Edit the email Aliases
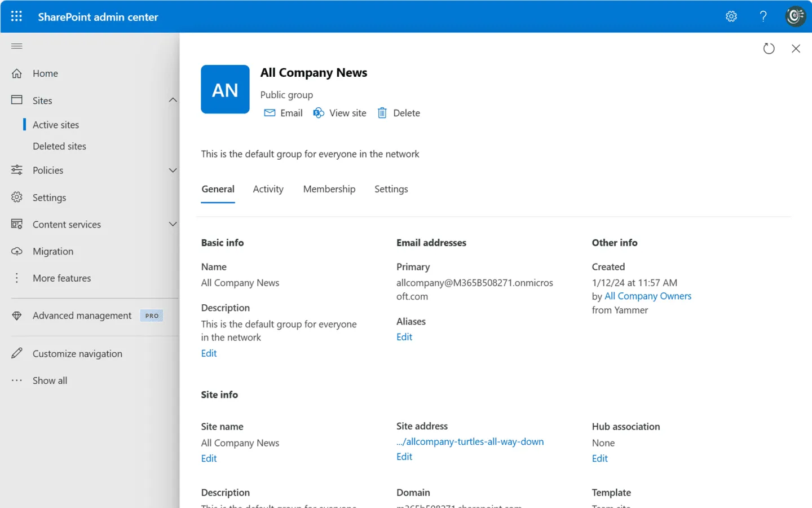 pyautogui.click(x=404, y=337)
